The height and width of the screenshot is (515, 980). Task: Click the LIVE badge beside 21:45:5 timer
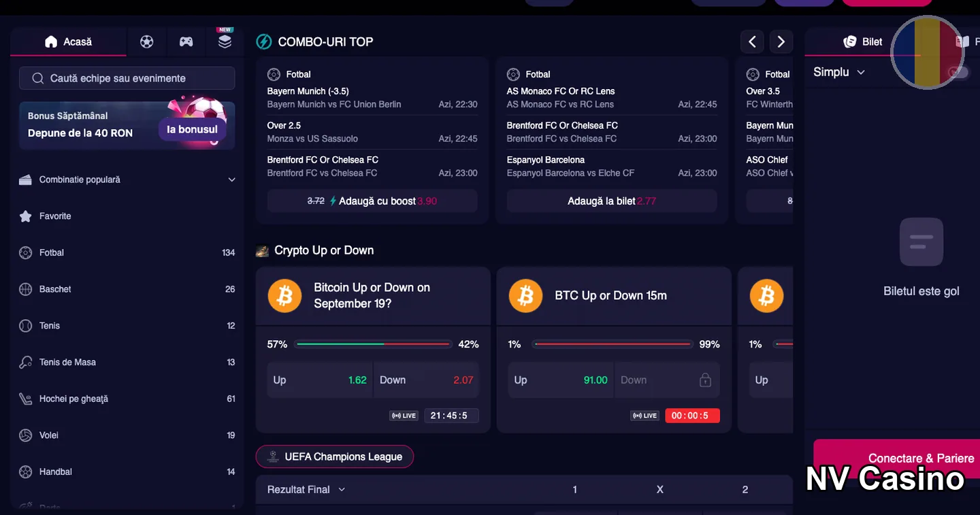click(404, 416)
